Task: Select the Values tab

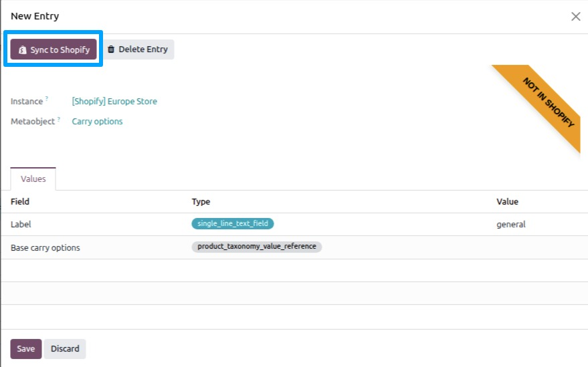Action: (x=33, y=178)
